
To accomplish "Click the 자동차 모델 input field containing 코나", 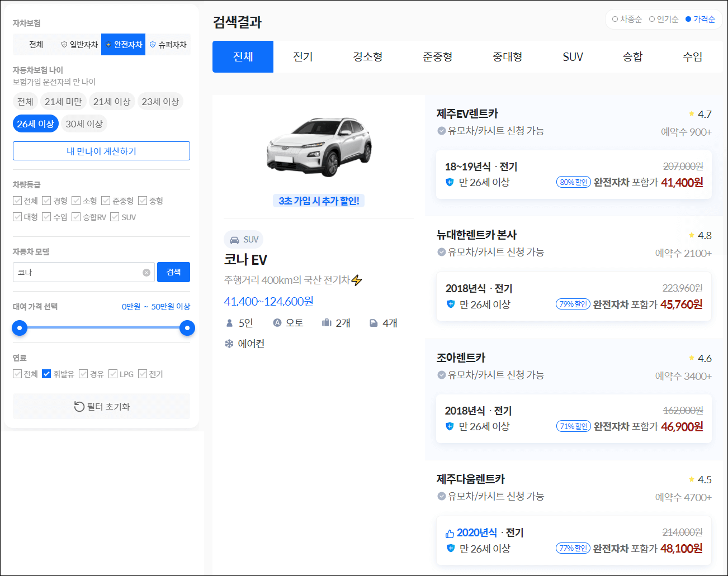I will click(84, 272).
